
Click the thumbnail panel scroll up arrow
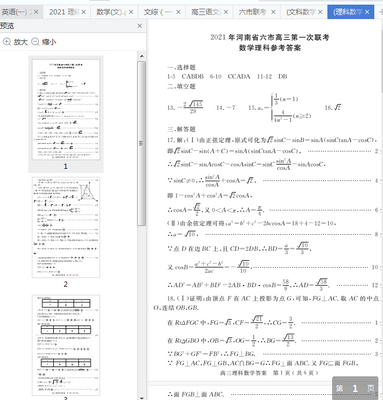[x=142, y=56]
